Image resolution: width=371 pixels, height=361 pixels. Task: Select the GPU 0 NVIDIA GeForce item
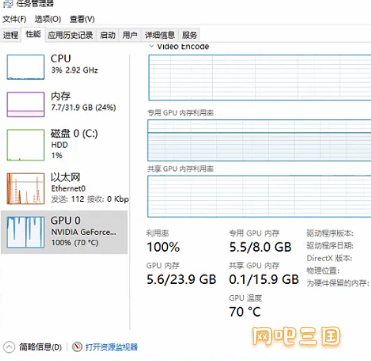pyautogui.click(x=64, y=232)
